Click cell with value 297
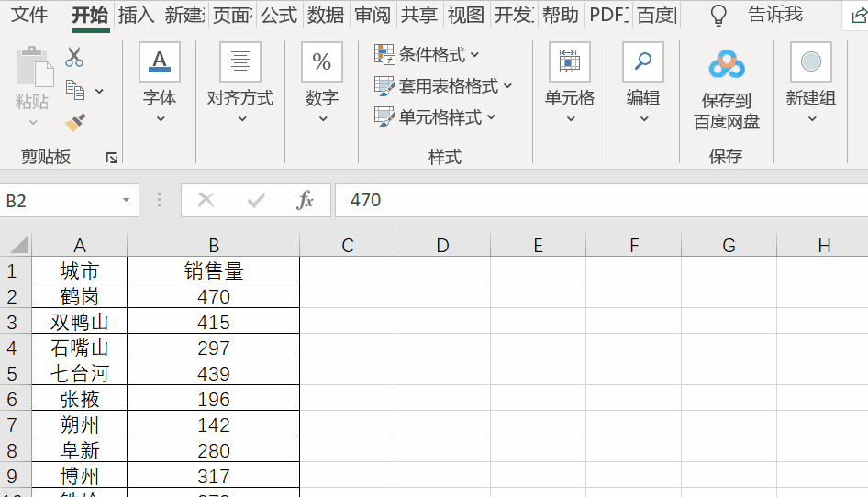The height and width of the screenshot is (497, 868). 214,348
